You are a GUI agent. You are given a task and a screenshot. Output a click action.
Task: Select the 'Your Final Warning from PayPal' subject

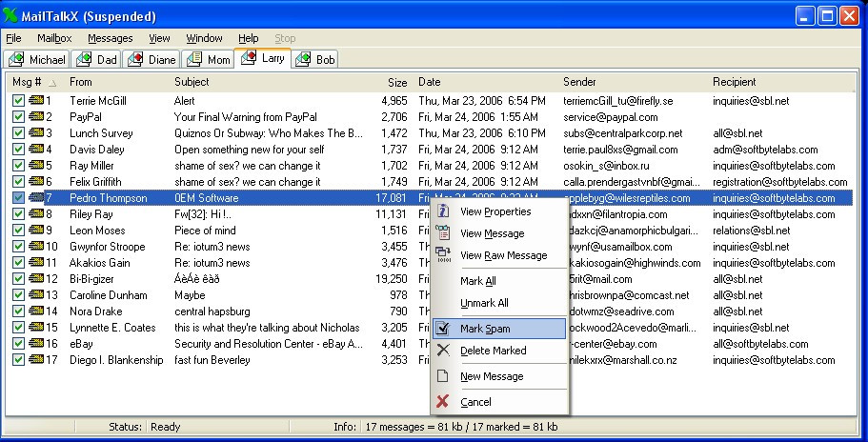[x=246, y=117]
